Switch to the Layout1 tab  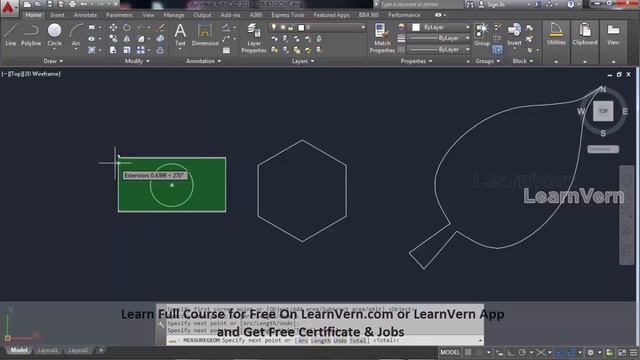[47, 350]
